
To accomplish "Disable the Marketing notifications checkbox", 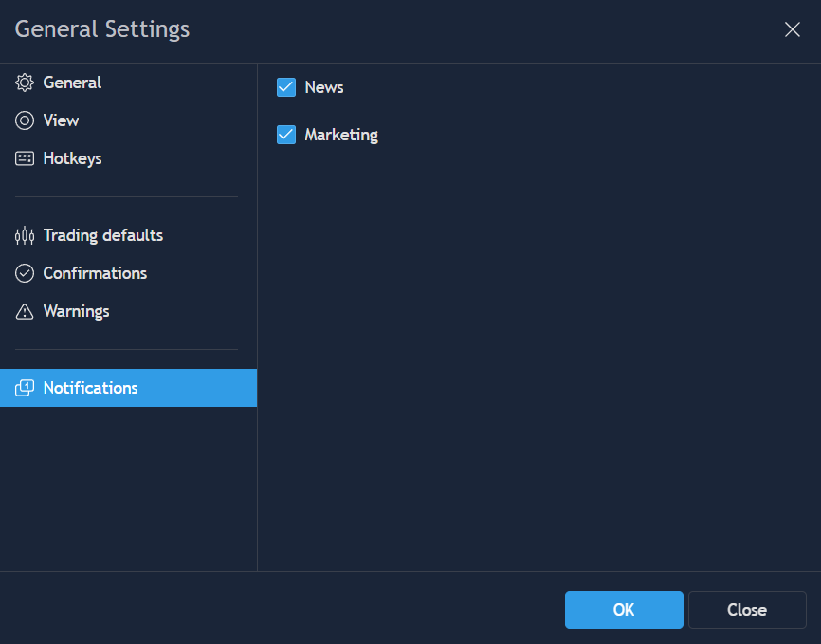I will 286,135.
